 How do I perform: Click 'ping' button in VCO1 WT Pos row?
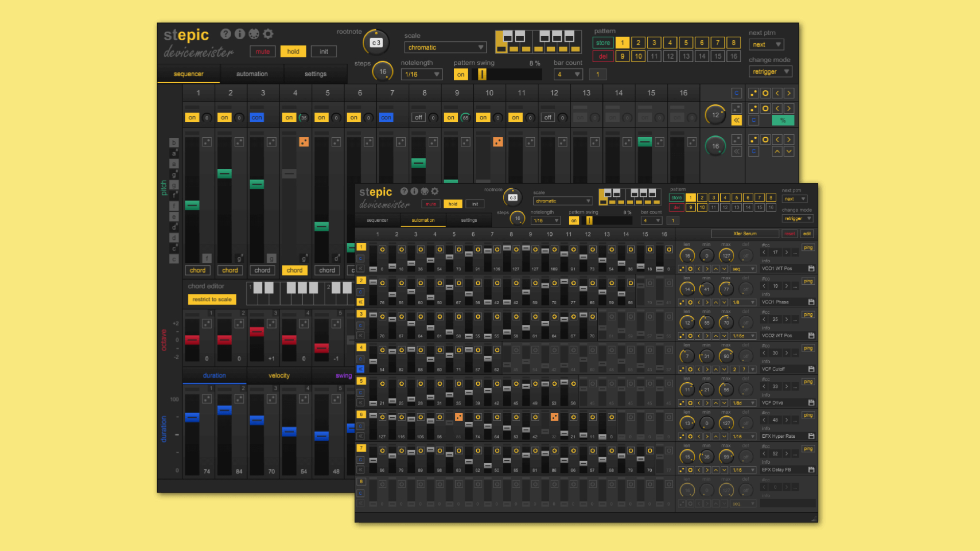coord(808,247)
